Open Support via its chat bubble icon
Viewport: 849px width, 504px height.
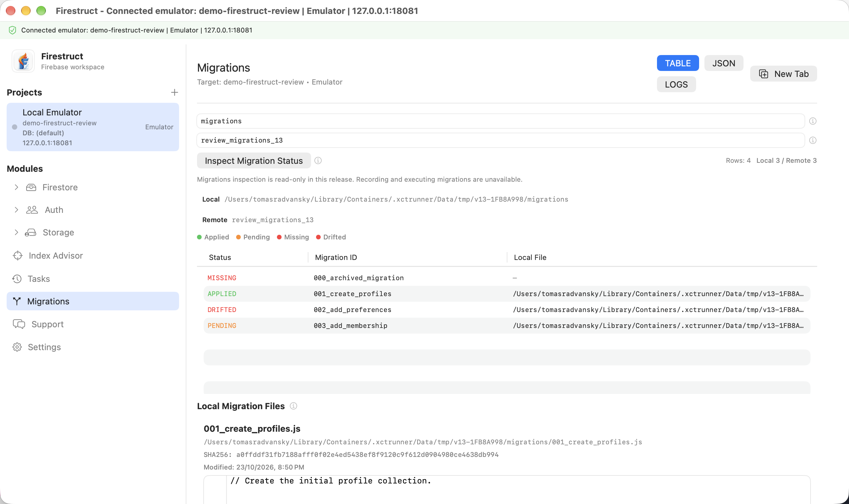pos(19,324)
